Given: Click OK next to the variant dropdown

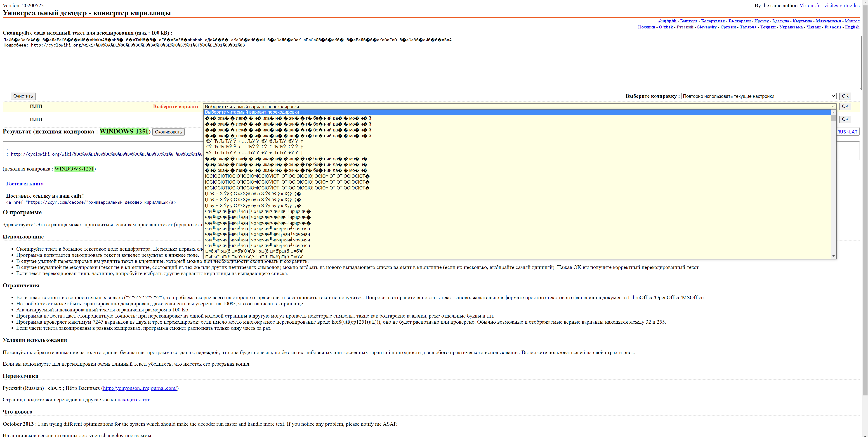Looking at the screenshot, I should 845,106.
